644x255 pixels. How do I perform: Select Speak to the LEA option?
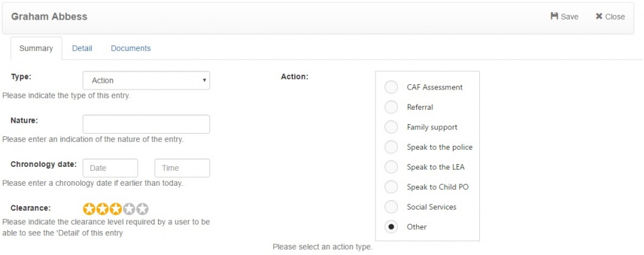tap(391, 167)
